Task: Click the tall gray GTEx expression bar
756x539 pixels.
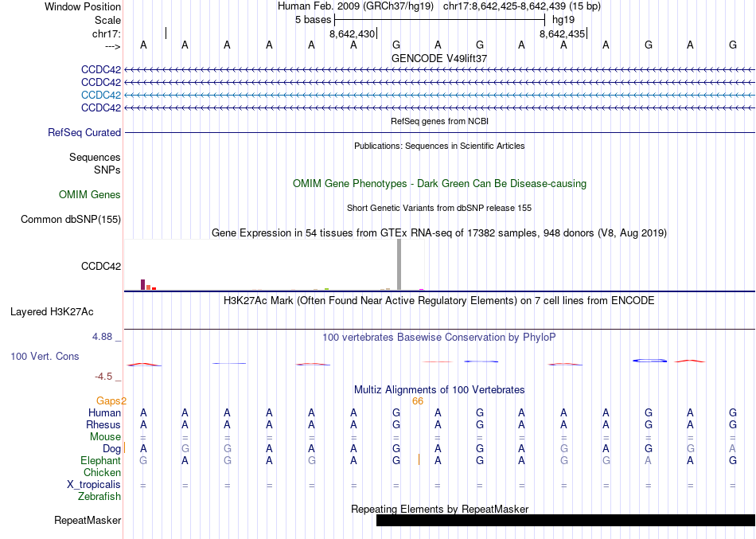Action: 399,264
